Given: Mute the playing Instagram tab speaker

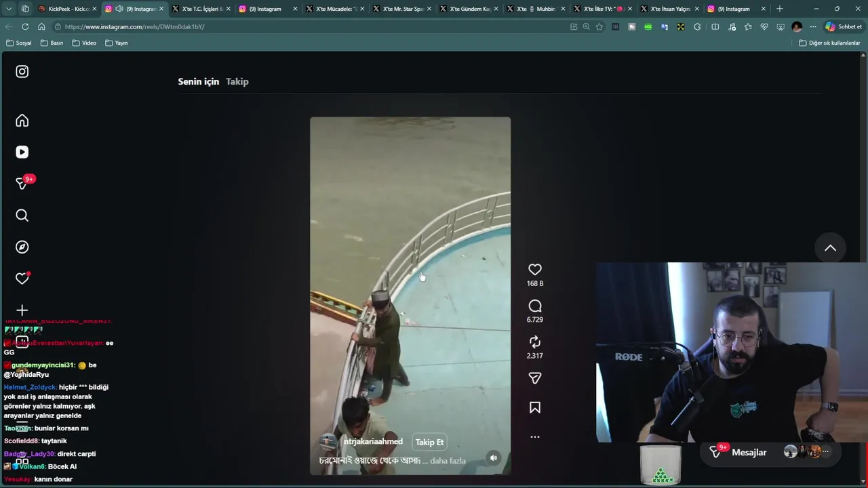Looking at the screenshot, I should 119,9.
